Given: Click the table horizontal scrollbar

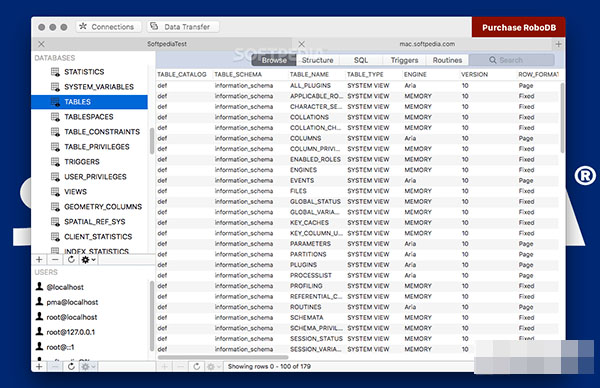Looking at the screenshot, I should pyautogui.click(x=223, y=357).
